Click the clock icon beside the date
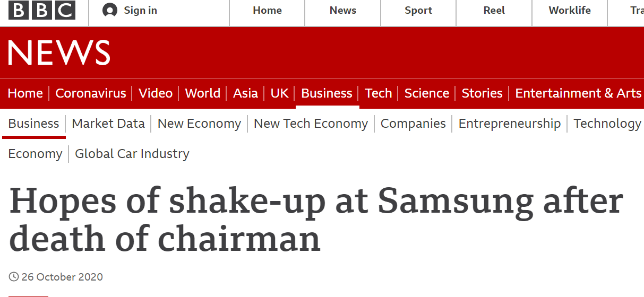Image resolution: width=644 pixels, height=297 pixels. (x=14, y=277)
